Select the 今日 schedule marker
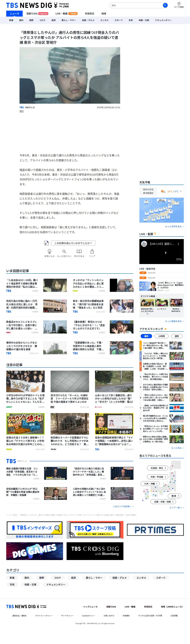The height and width of the screenshot is (644, 190). (143, 273)
